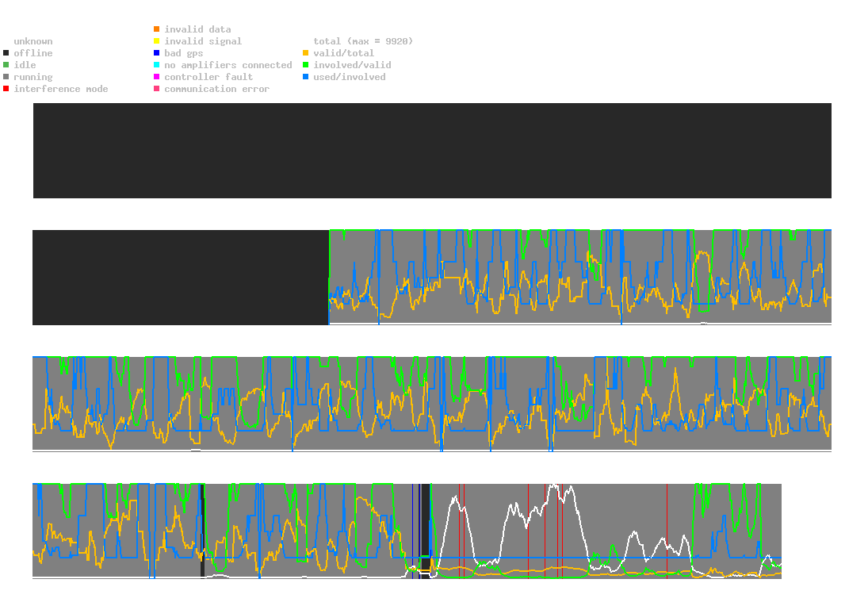Select the gray running background swatch
This screenshot has width=868, height=606.
tap(6, 77)
